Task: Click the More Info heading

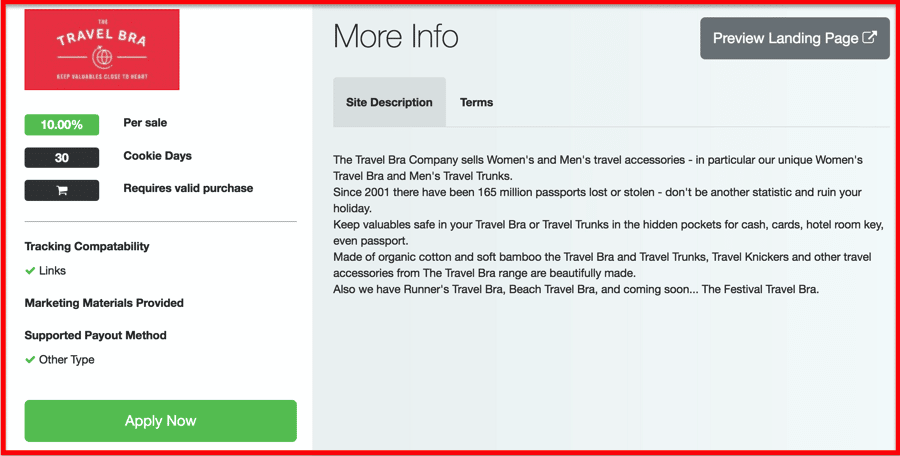Action: coord(395,37)
